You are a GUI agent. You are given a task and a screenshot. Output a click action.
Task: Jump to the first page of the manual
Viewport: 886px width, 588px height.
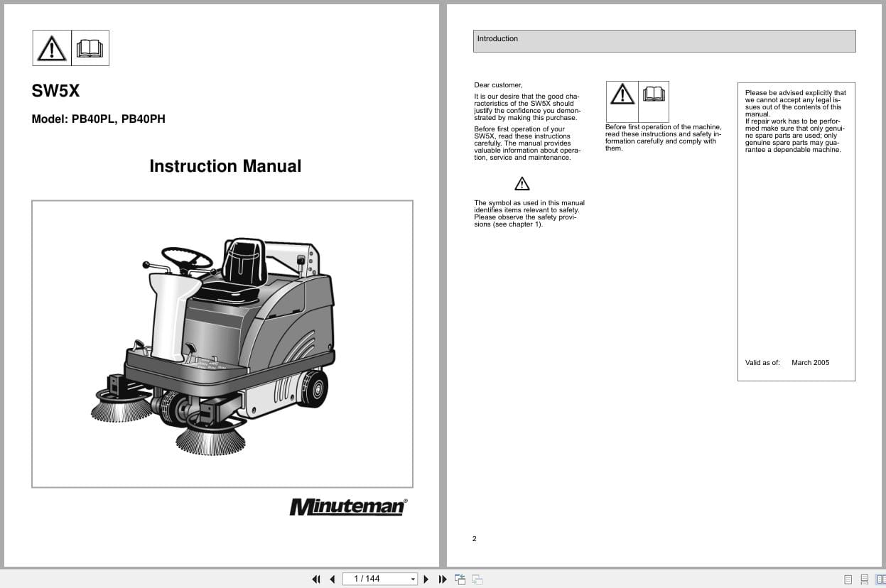tap(316, 579)
